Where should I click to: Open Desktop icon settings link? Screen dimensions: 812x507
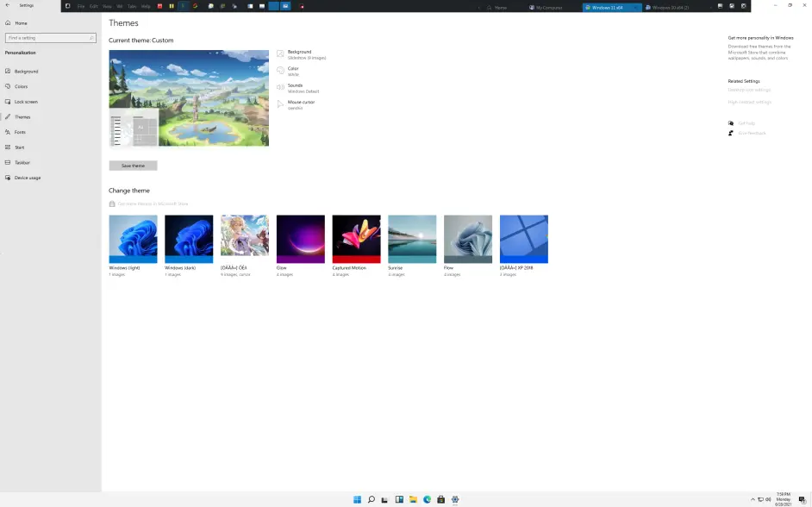click(x=749, y=91)
